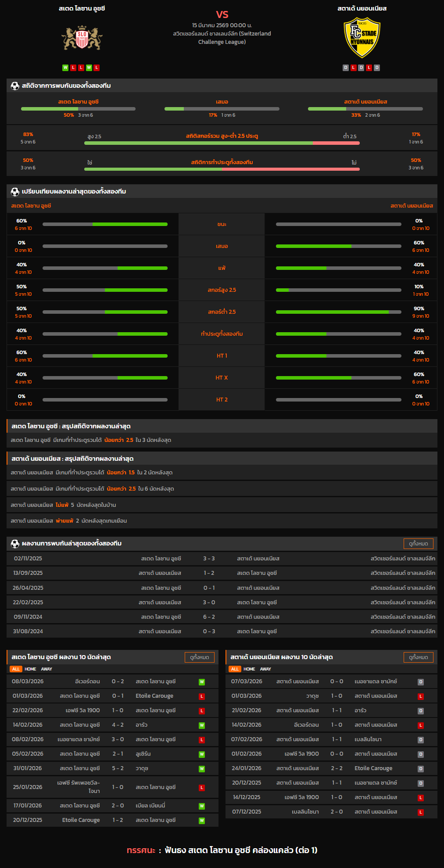View all of Stade Lausanne Ouchy's last 10 matches

click(x=200, y=657)
